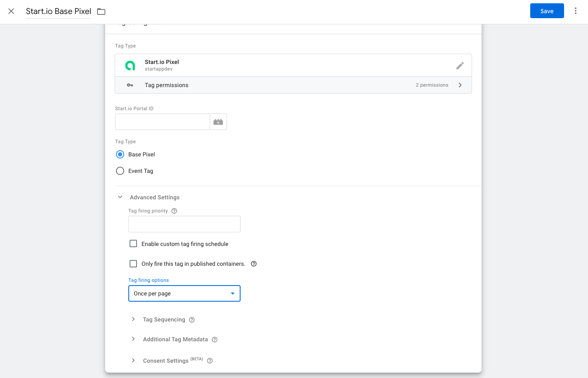Open the Once per page firing options dropdown

[184, 293]
